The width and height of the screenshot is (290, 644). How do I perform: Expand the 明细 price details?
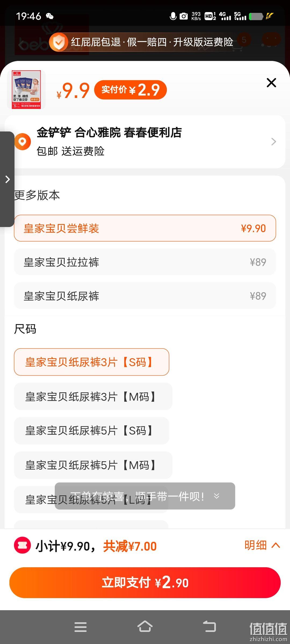(x=262, y=545)
